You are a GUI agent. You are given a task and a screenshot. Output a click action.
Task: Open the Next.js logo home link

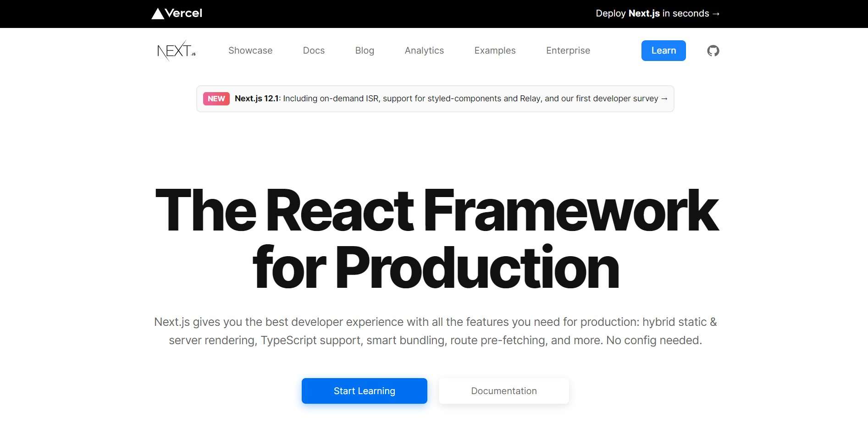pos(176,50)
